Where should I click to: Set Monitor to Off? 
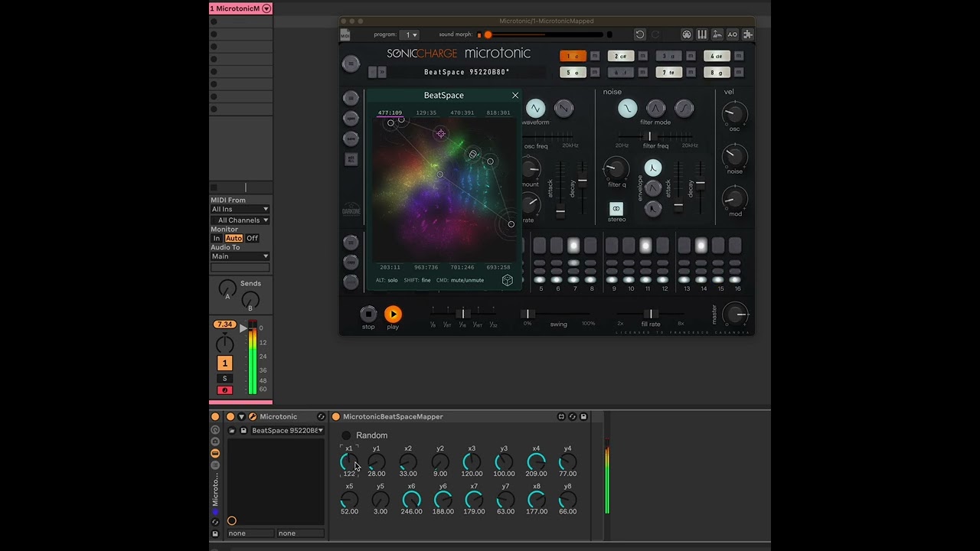click(252, 238)
